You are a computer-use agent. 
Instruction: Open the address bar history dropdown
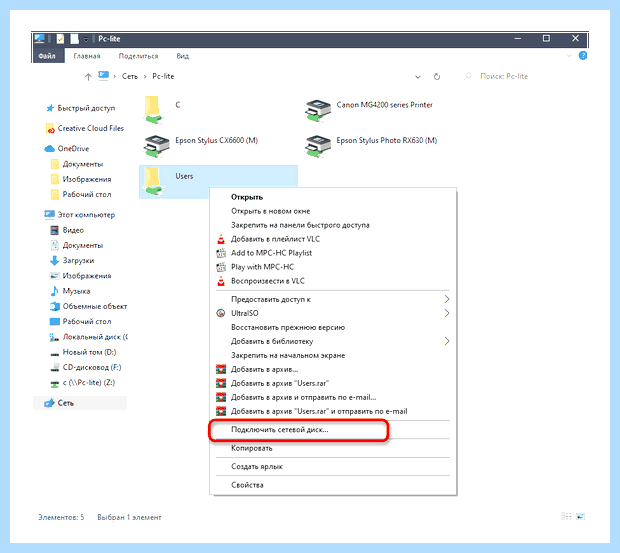click(418, 77)
